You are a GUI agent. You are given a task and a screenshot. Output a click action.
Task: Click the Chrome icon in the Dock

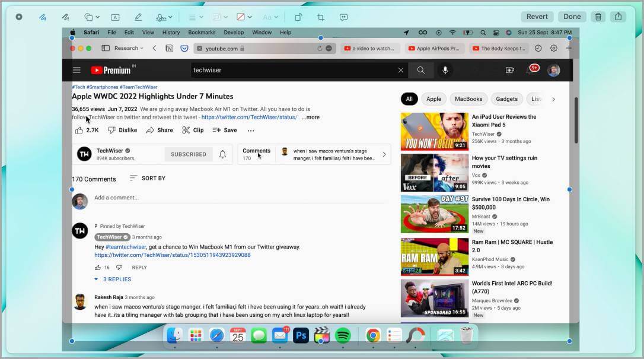point(373,336)
